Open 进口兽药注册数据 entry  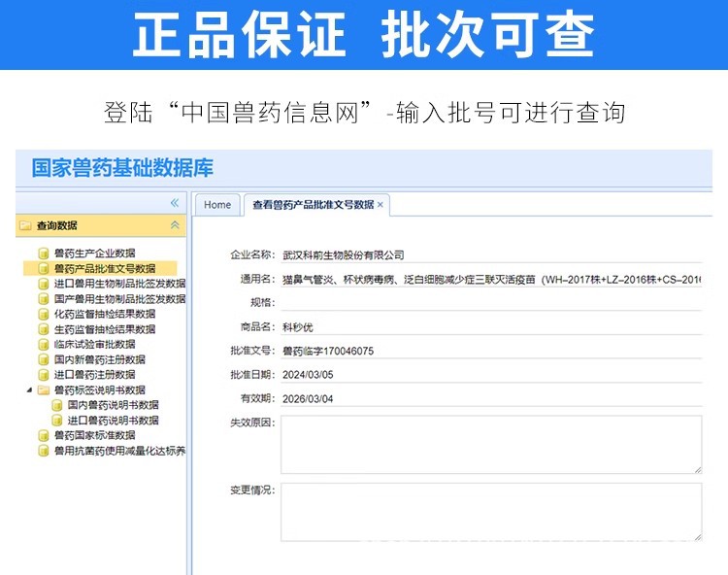tap(95, 374)
